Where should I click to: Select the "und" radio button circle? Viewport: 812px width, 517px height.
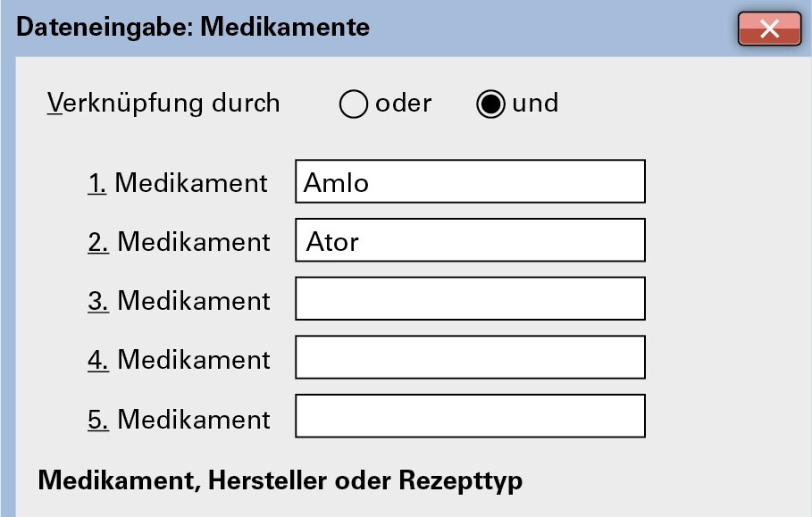(490, 104)
